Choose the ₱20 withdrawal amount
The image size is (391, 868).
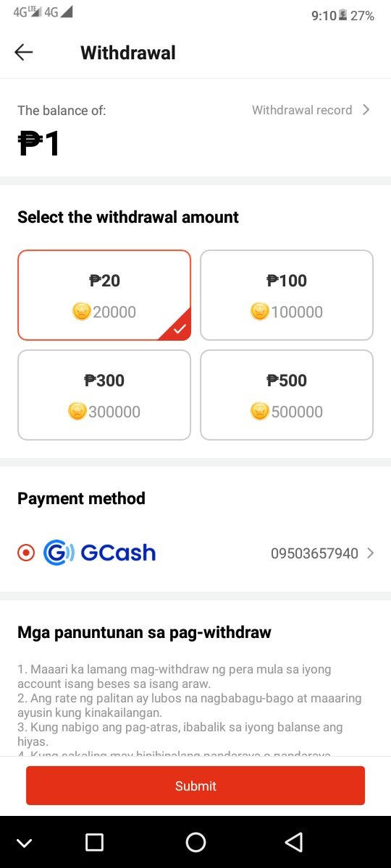(x=104, y=295)
